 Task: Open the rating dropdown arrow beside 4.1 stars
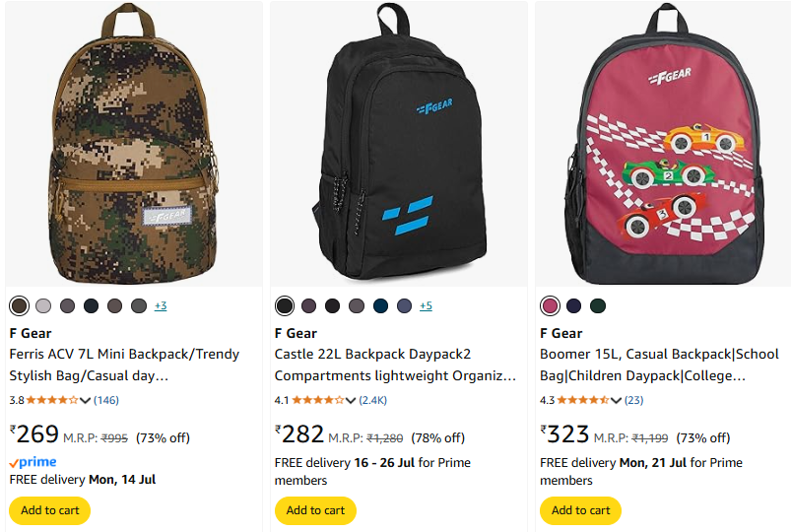tap(351, 400)
